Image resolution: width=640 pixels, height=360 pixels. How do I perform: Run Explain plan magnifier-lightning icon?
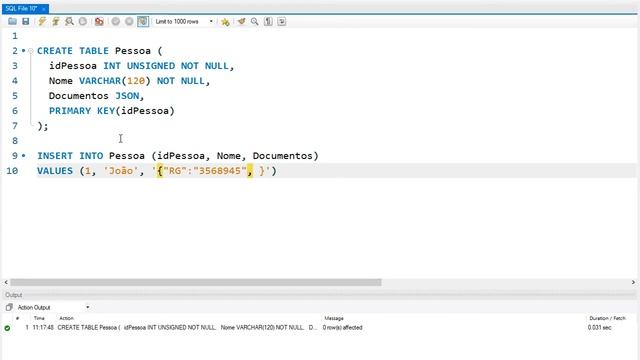[69, 21]
